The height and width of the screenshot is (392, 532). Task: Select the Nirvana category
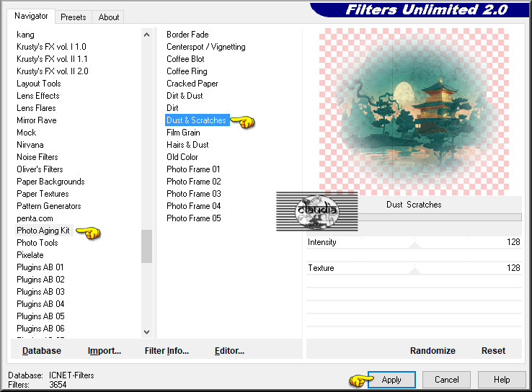click(30, 145)
